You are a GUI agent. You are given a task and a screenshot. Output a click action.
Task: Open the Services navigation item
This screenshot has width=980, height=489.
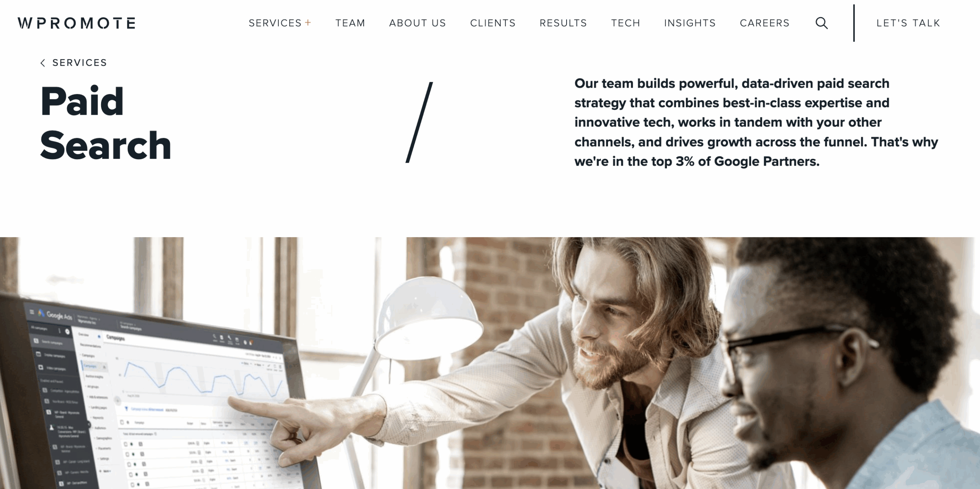click(x=275, y=23)
